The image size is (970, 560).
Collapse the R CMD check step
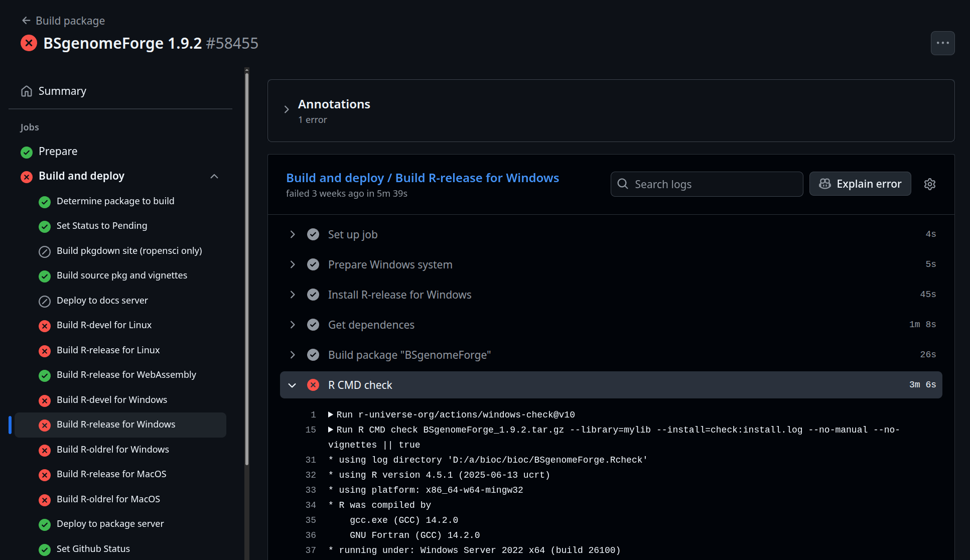(293, 385)
